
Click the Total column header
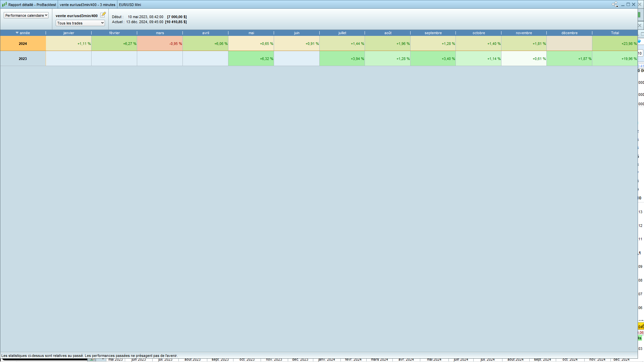click(615, 33)
